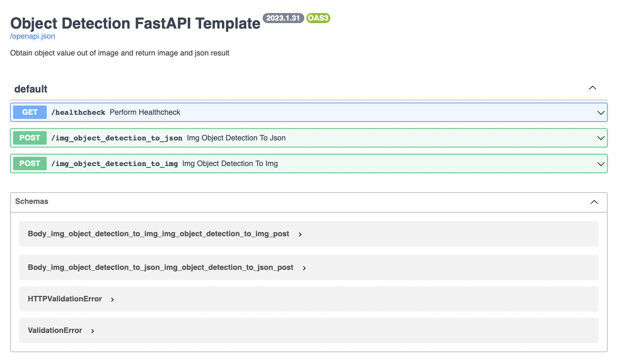Expand the img_object_detection_to_img row arrow
The height and width of the screenshot is (364, 617).
(x=601, y=164)
